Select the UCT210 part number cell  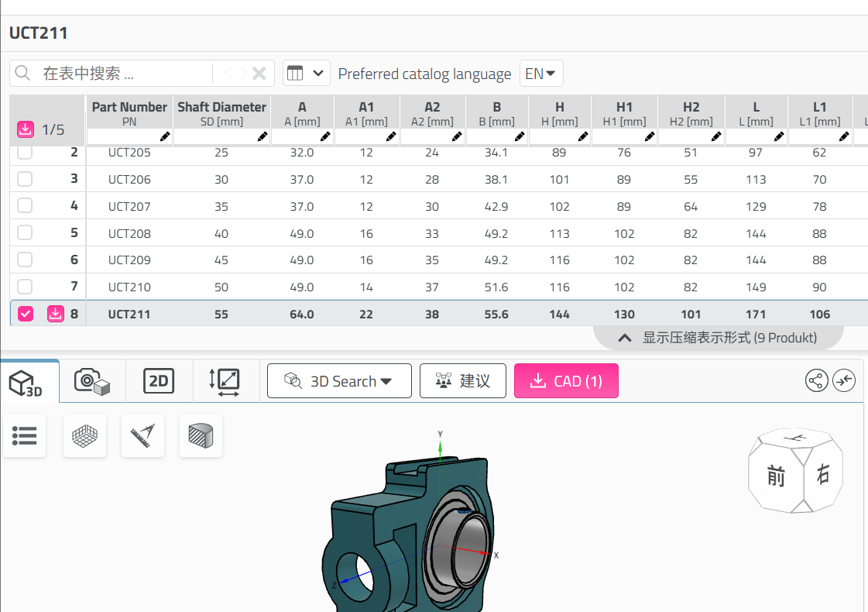pyautogui.click(x=129, y=287)
